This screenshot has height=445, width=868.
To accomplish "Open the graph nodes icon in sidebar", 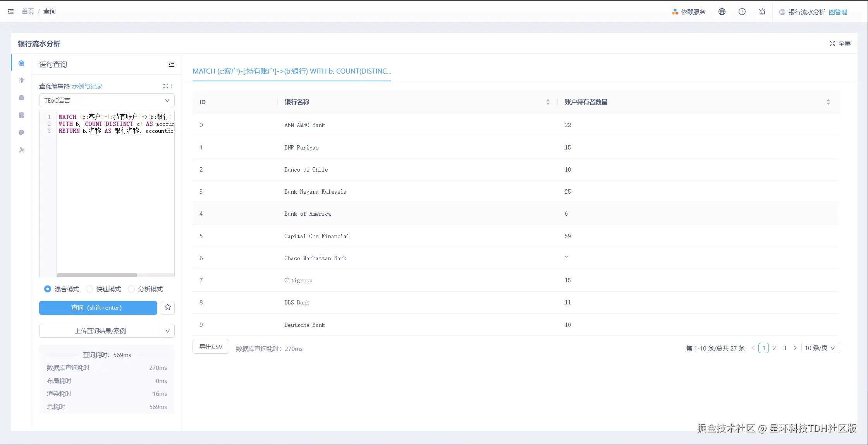I will pos(22,150).
